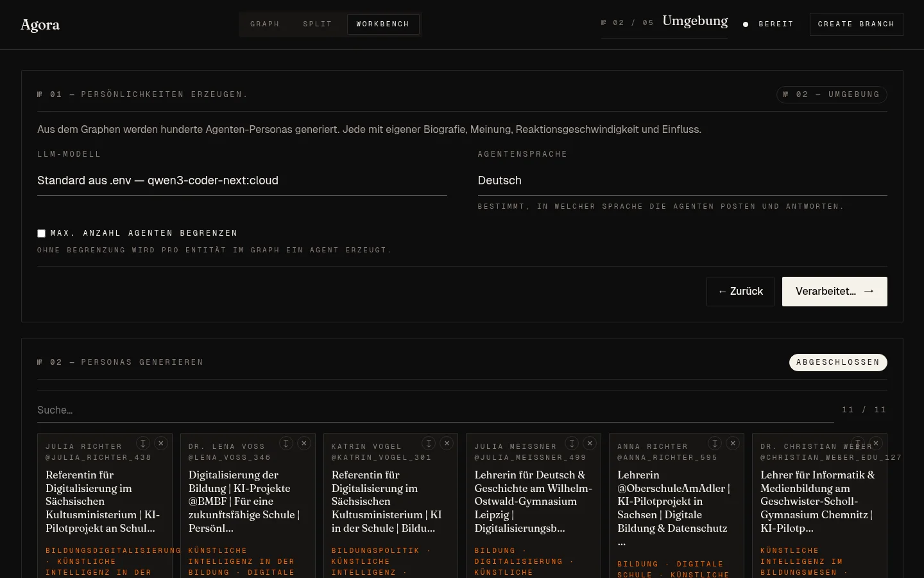Viewport: 924px width, 578px height.
Task: Click the Verarbeitet… button
Action: tap(834, 292)
